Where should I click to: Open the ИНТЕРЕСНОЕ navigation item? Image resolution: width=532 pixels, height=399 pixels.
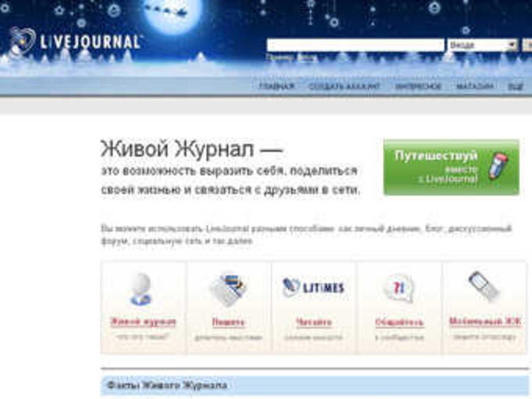418,86
